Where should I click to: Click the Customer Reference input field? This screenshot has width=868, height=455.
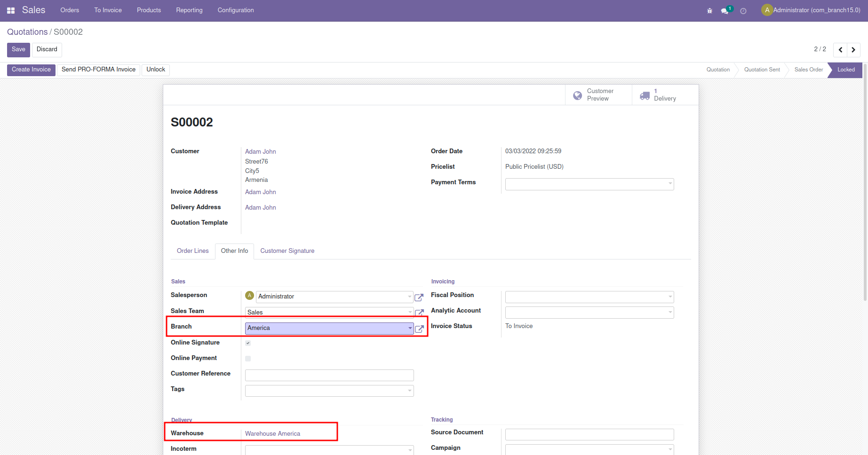click(x=329, y=375)
